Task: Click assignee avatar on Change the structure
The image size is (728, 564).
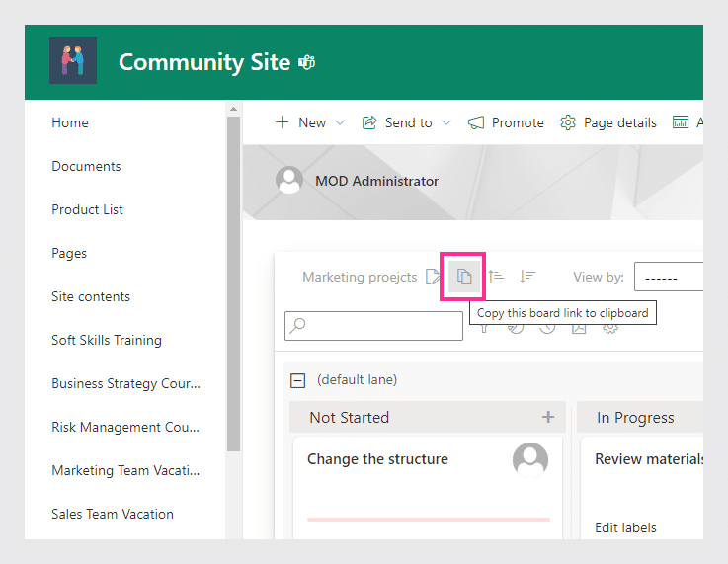Action: (530, 460)
